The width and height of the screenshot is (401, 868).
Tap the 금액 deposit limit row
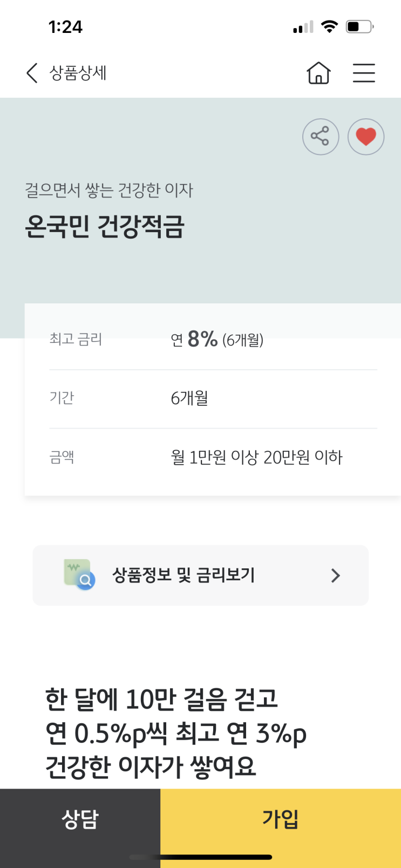pos(213,457)
